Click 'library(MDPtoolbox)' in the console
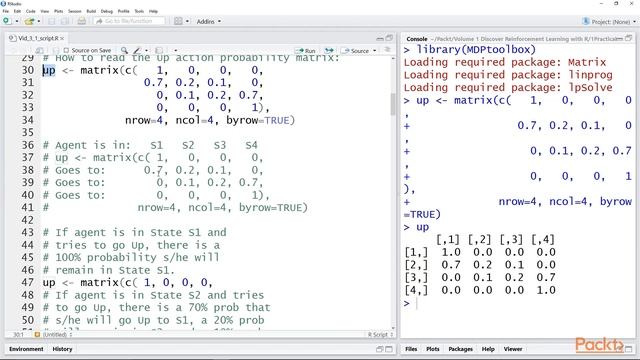 pyautogui.click(x=476, y=50)
